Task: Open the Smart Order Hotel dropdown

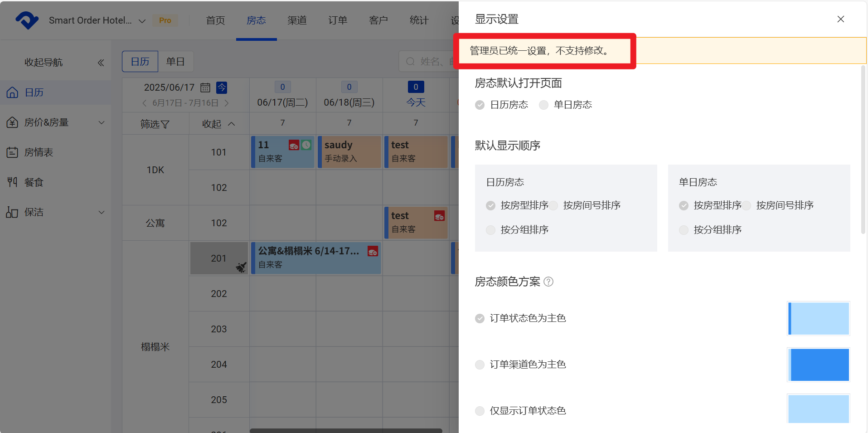Action: [x=142, y=21]
